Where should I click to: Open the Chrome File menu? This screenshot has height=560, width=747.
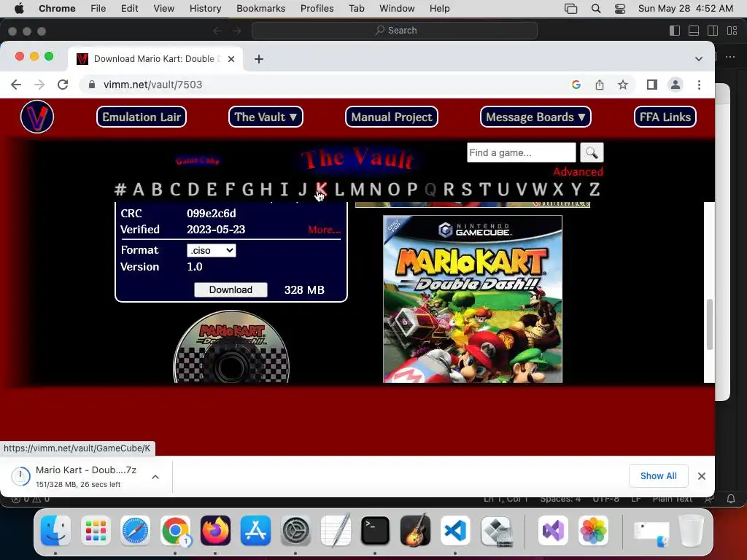(x=98, y=9)
